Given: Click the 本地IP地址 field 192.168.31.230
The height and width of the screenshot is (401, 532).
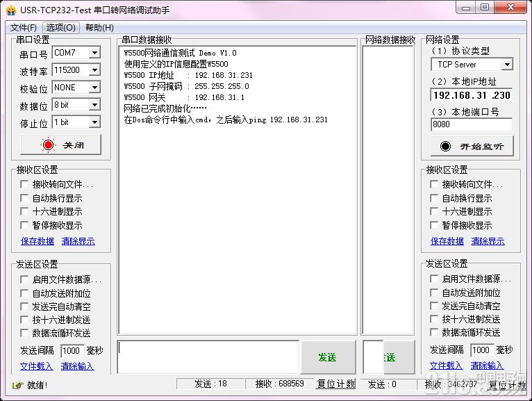Looking at the screenshot, I should (x=472, y=95).
